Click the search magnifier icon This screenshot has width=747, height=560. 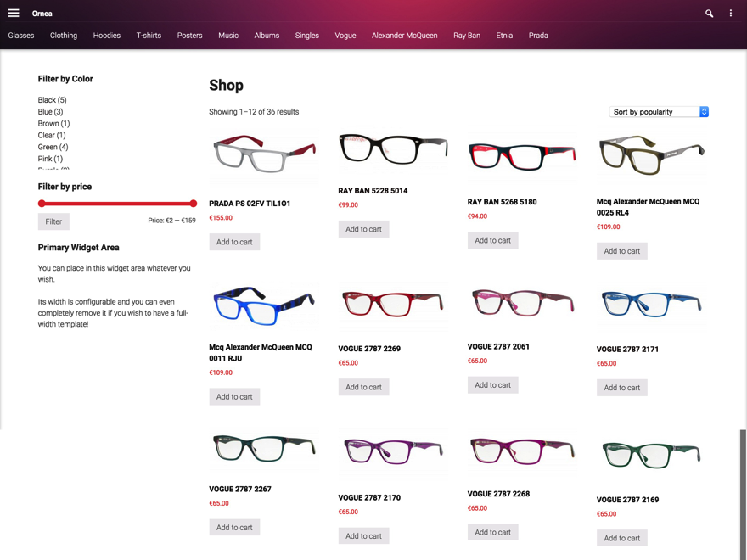[x=709, y=14]
